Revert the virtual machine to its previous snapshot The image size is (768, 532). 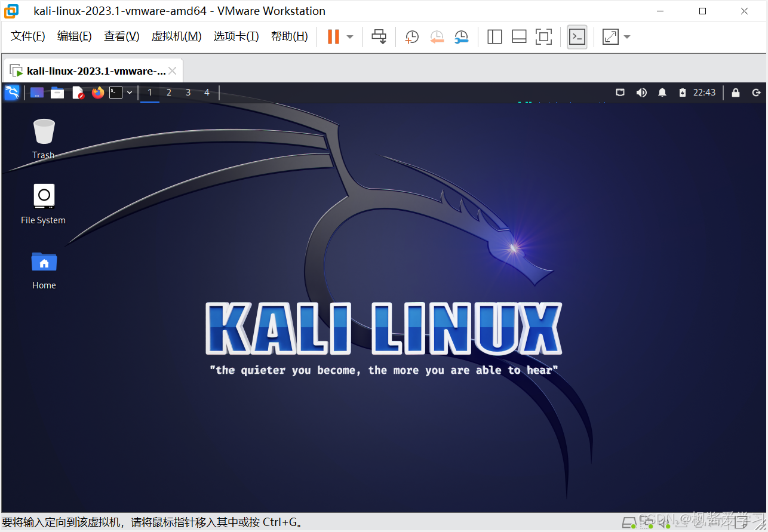click(x=437, y=37)
